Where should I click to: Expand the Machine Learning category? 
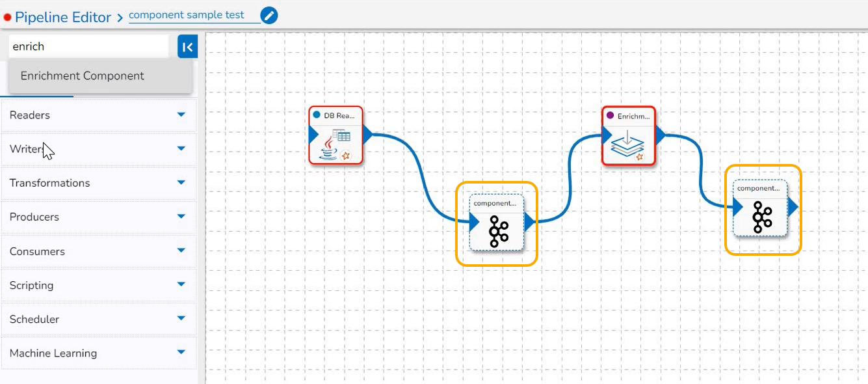(98, 353)
